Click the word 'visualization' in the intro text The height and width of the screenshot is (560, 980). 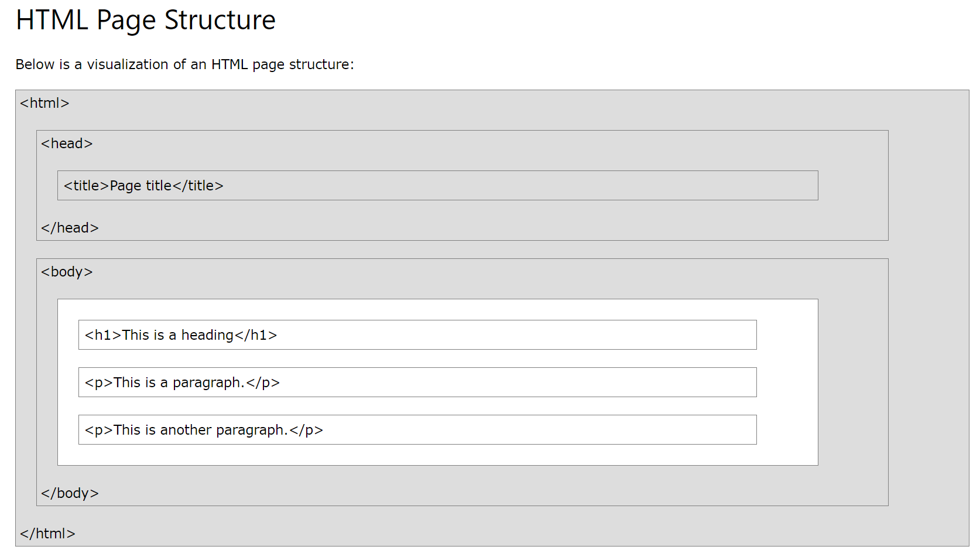click(128, 64)
